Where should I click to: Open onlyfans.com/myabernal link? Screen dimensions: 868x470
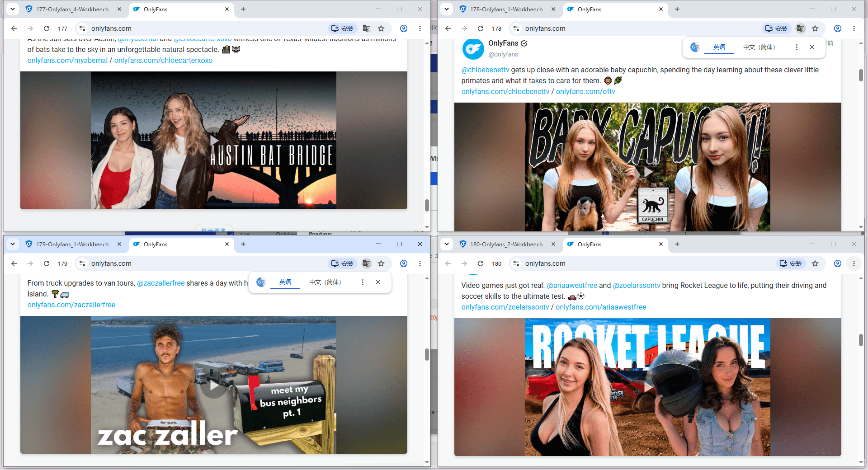pyautogui.click(x=67, y=60)
